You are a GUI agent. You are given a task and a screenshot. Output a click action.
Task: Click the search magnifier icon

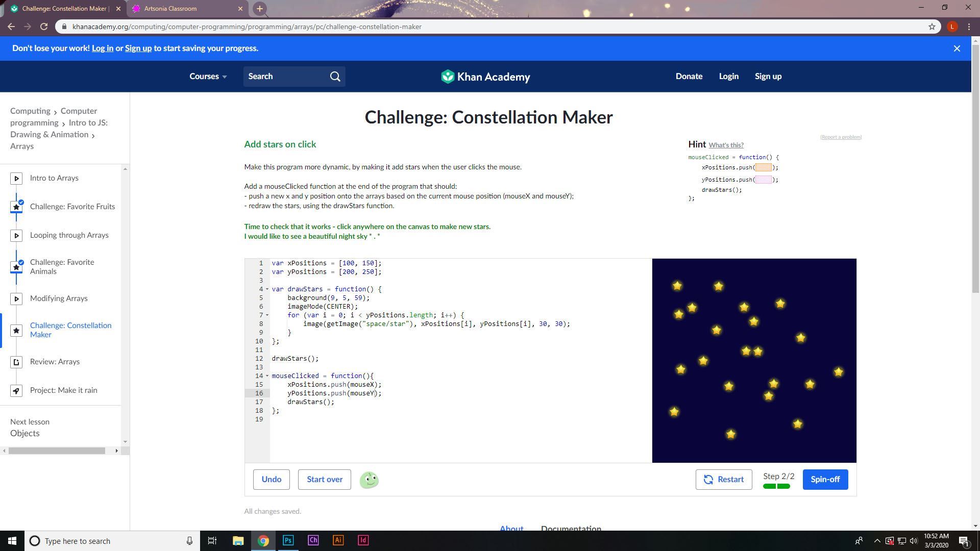pyautogui.click(x=335, y=77)
